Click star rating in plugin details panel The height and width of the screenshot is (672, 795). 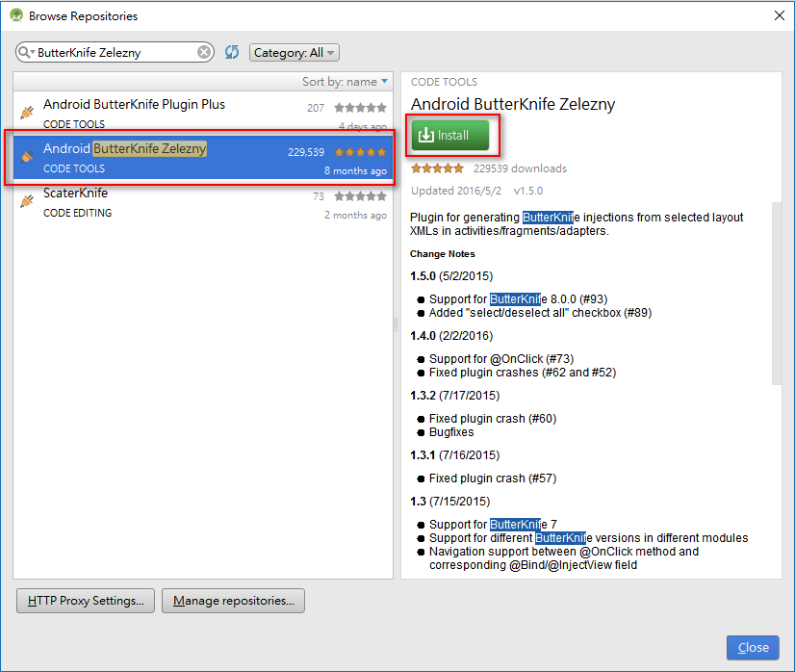click(437, 168)
